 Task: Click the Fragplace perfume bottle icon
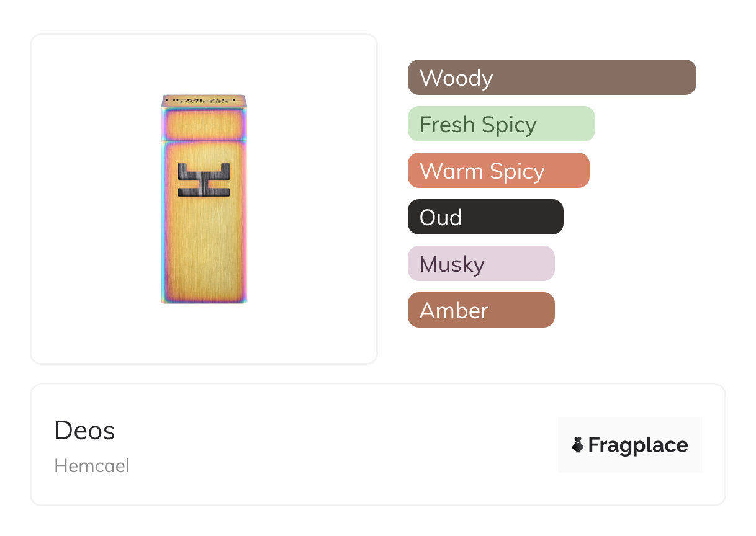[x=578, y=445]
